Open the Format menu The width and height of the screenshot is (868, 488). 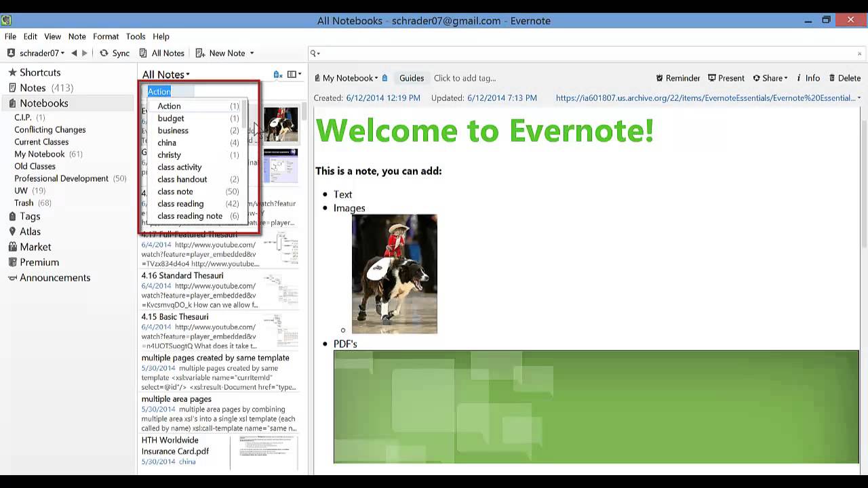(106, 37)
